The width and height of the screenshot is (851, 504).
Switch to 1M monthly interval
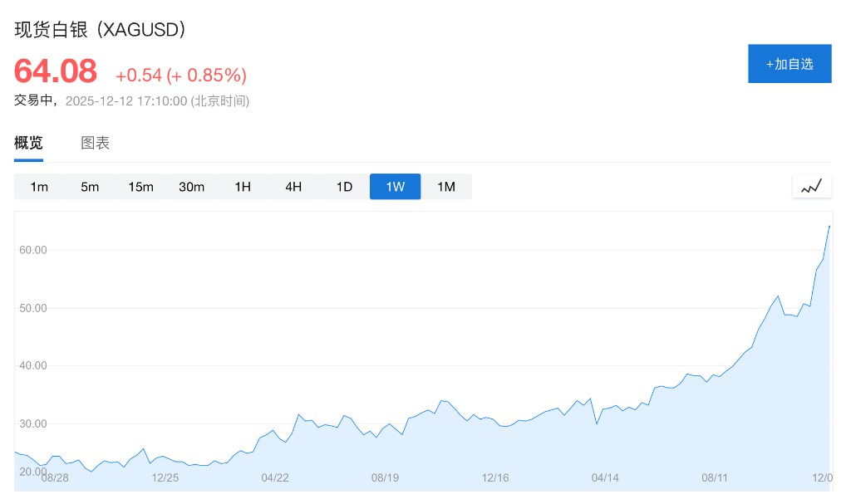(x=446, y=187)
